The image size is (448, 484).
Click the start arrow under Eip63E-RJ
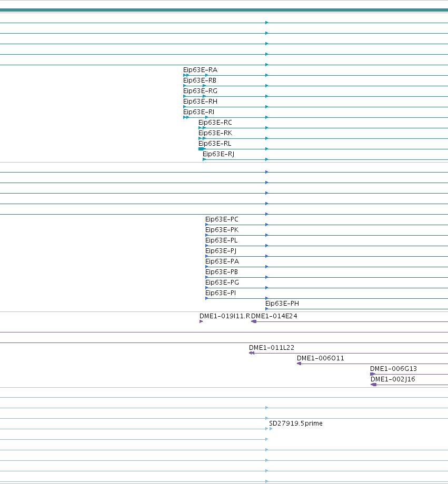[x=204, y=159]
